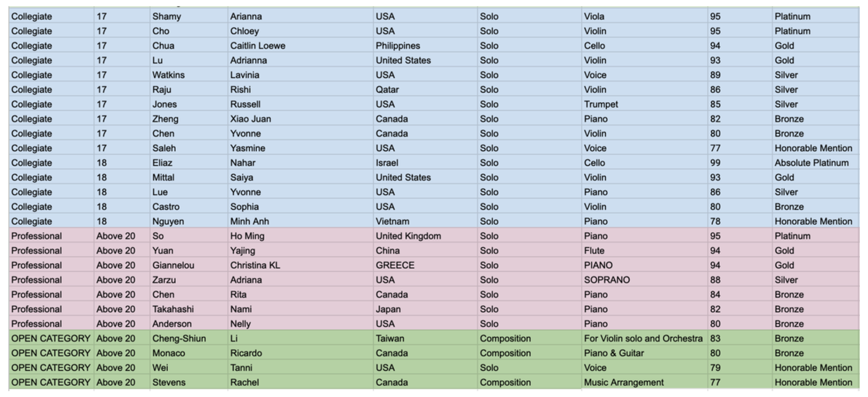Click the Caitlin Loewe name cell
This screenshot has height=397, width=868.
(257, 46)
